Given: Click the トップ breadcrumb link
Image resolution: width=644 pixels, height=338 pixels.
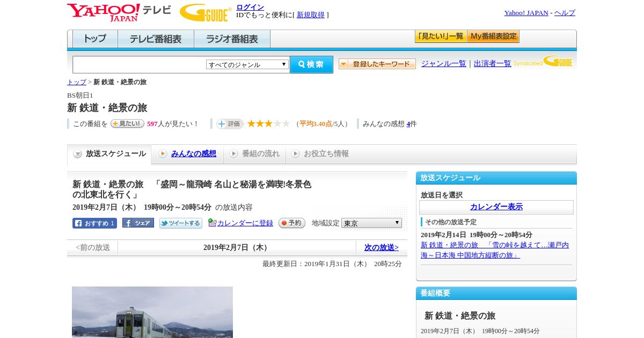Looking at the screenshot, I should click(x=77, y=82).
